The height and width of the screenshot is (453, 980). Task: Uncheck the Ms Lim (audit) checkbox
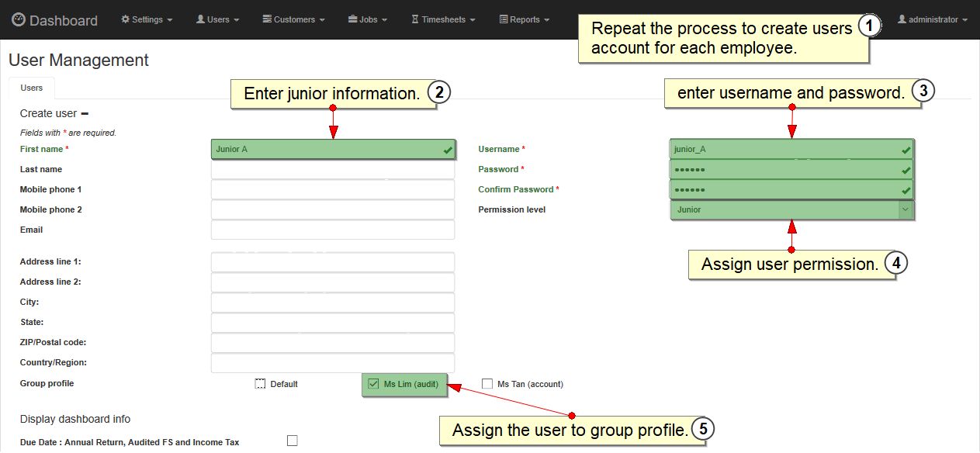pyautogui.click(x=373, y=384)
